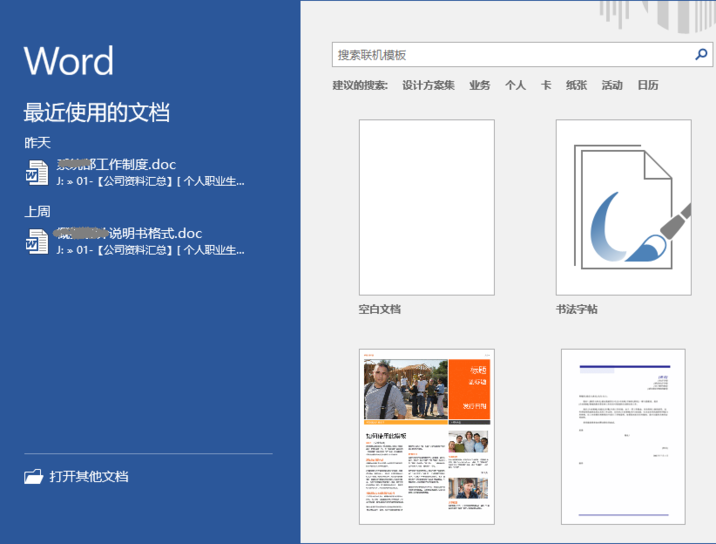Click the Word file icon beside 工作制度.doc
The height and width of the screenshot is (544, 716).
(x=36, y=172)
